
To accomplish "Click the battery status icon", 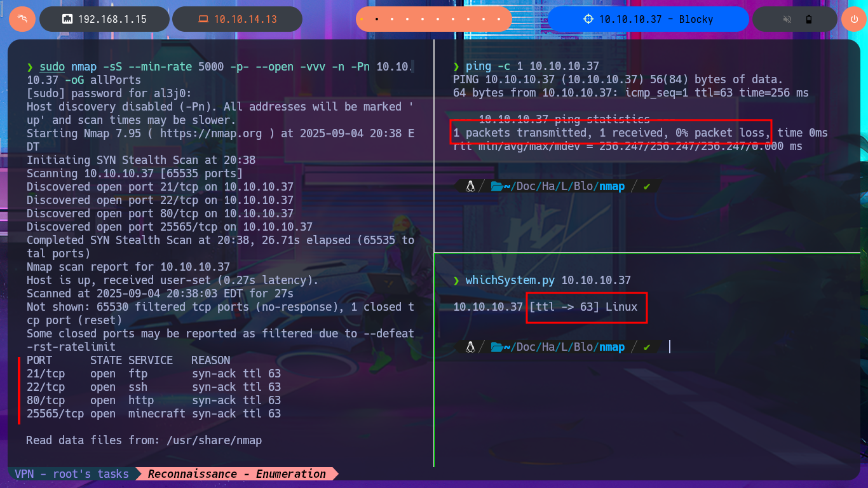I will click(808, 19).
